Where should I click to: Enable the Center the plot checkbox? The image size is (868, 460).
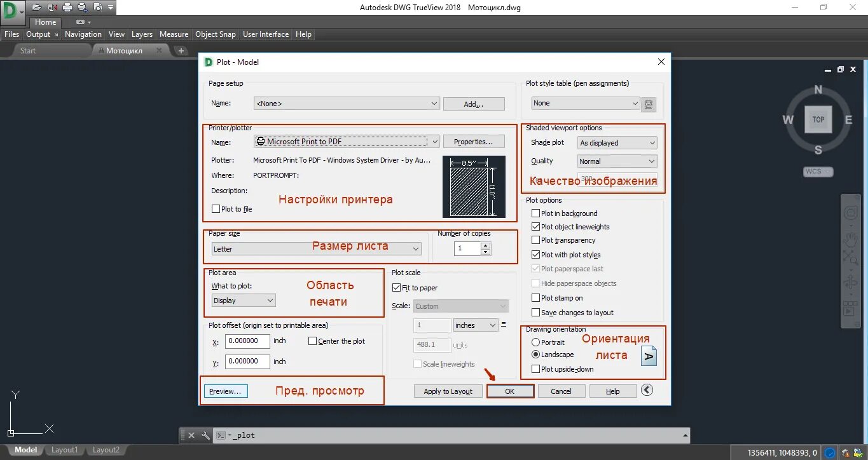click(312, 341)
